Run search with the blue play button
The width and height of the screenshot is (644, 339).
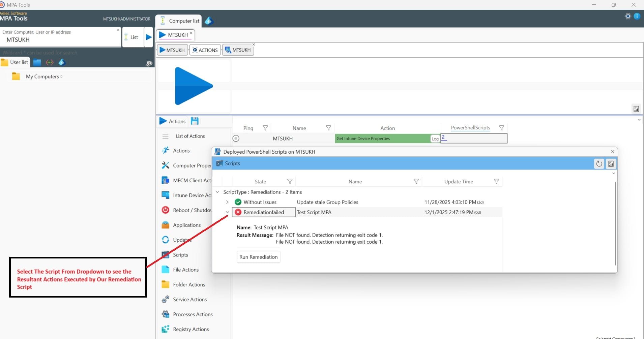149,37
